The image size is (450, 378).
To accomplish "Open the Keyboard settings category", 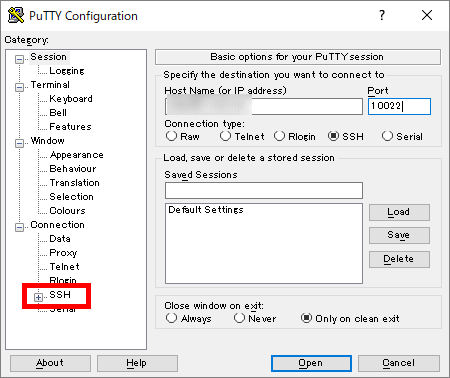I will pyautogui.click(x=71, y=99).
